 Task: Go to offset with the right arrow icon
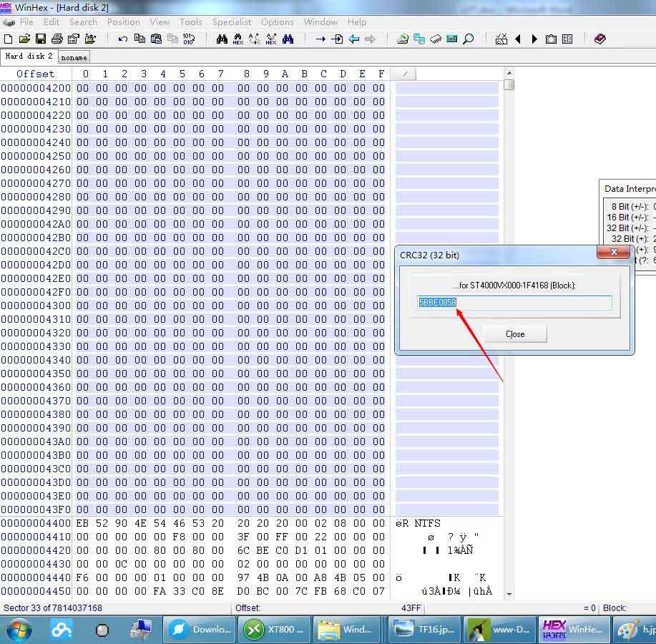click(320, 39)
